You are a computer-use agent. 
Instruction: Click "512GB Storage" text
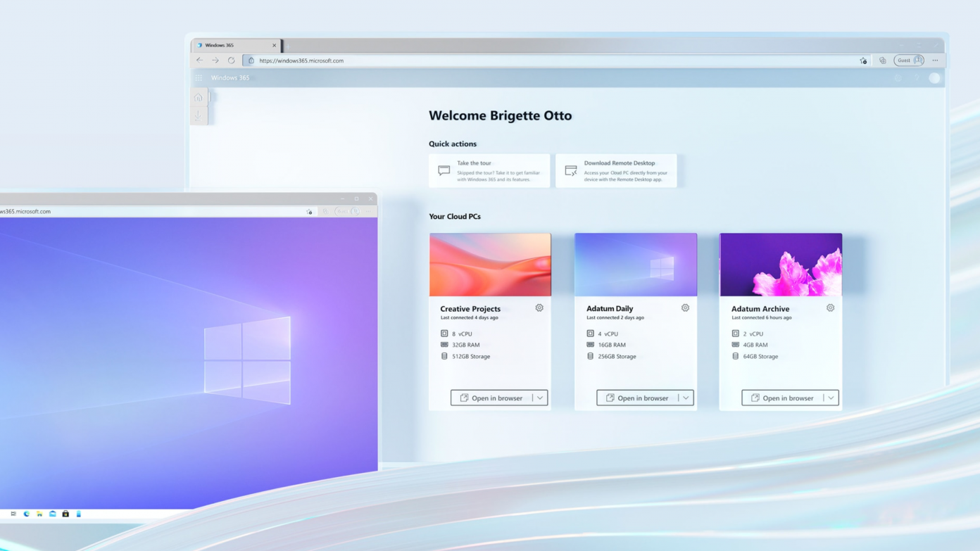click(x=471, y=356)
